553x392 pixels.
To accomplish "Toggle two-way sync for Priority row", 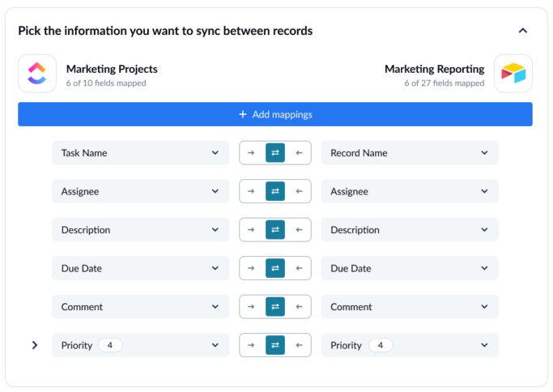I will pyautogui.click(x=275, y=345).
